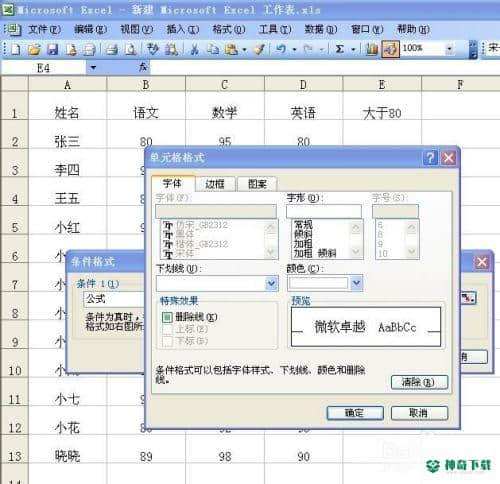
Task: Click the Chart Wizard icon
Action: [x=372, y=49]
